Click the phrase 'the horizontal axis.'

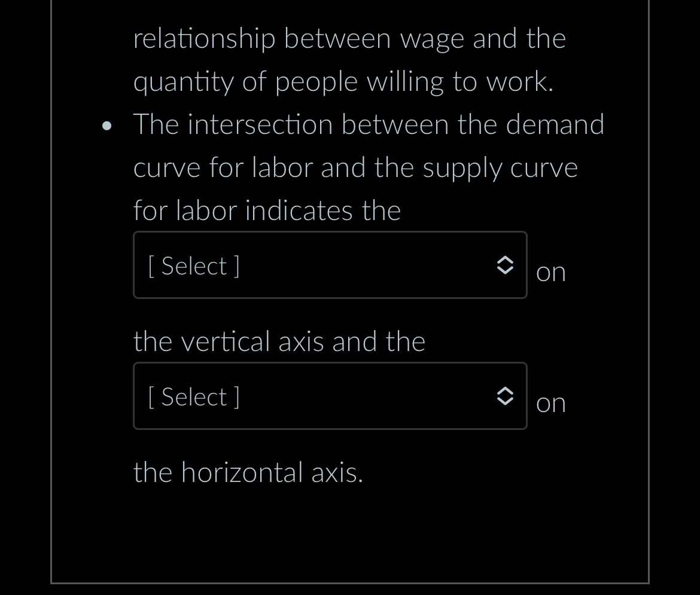click(x=248, y=472)
